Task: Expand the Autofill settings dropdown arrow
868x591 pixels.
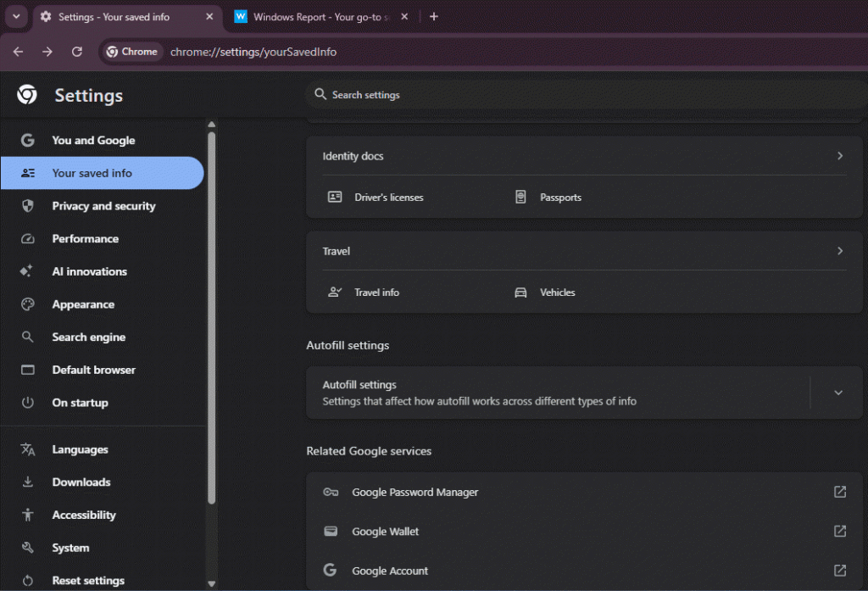Action: coord(838,393)
